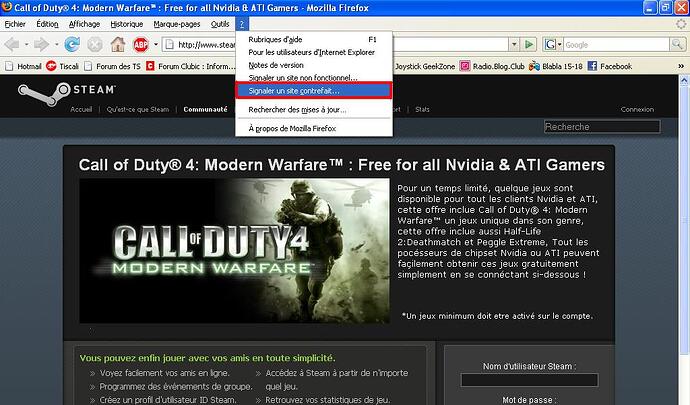
Task: Click the Stop loading icon
Action: pyautogui.click(x=95, y=44)
